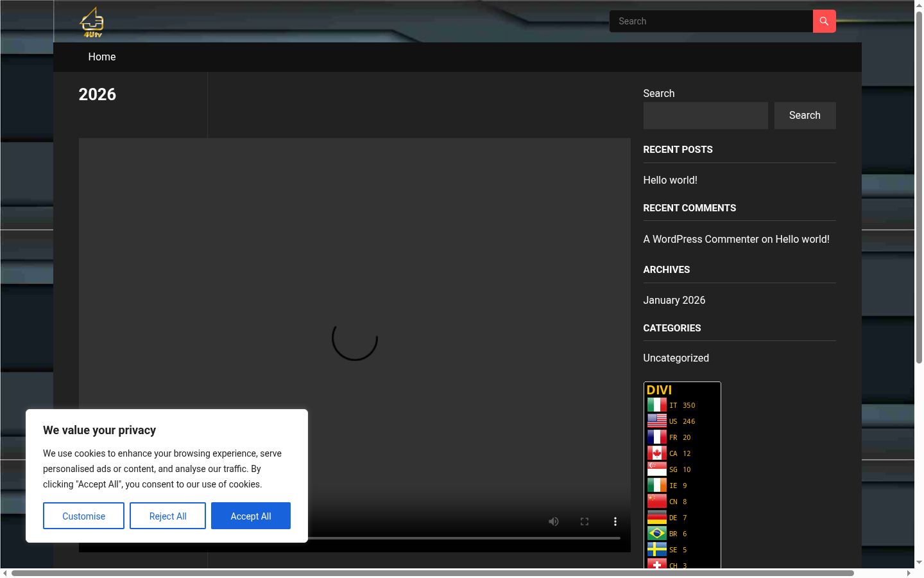Click the Italy flag in the DIVI widget
This screenshot has width=924, height=578.
pyautogui.click(x=657, y=405)
